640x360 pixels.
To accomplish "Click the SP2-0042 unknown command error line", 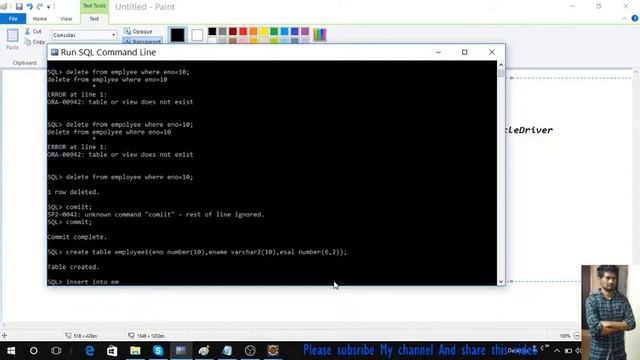I will coord(156,215).
